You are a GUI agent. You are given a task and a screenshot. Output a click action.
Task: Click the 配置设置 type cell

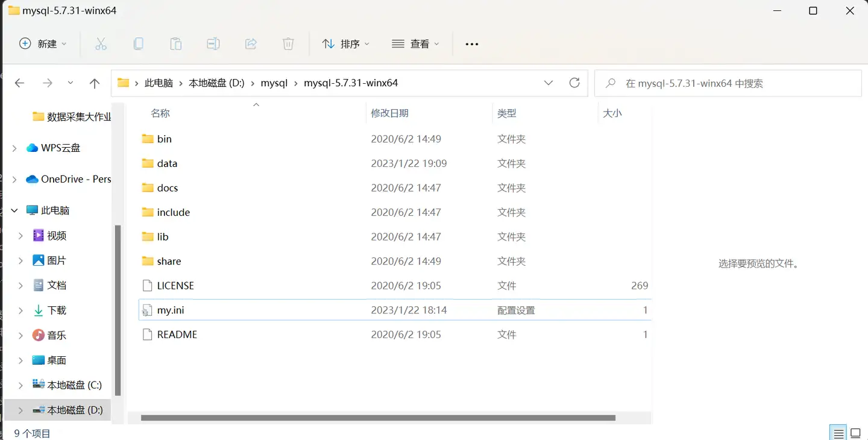pos(516,310)
